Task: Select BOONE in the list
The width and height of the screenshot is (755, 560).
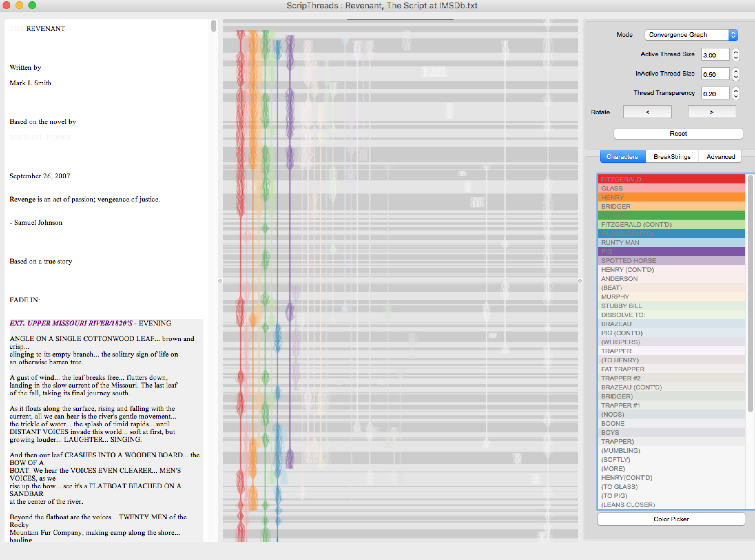Action: (671, 423)
